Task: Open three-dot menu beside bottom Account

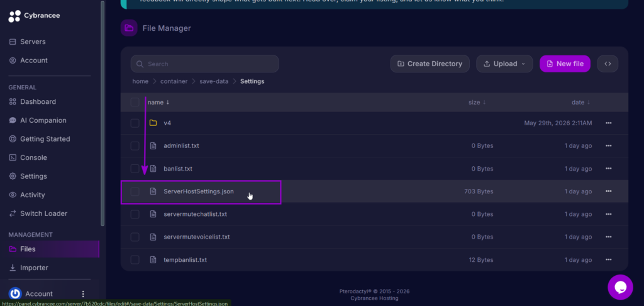Action: (83, 293)
